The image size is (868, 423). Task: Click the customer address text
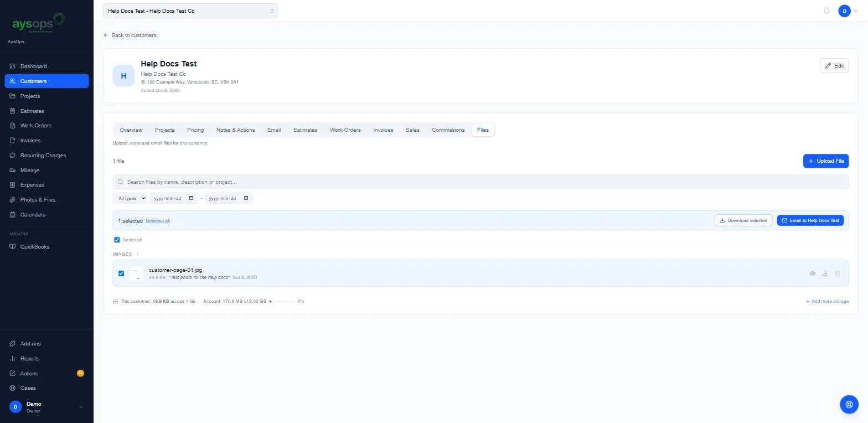(193, 82)
